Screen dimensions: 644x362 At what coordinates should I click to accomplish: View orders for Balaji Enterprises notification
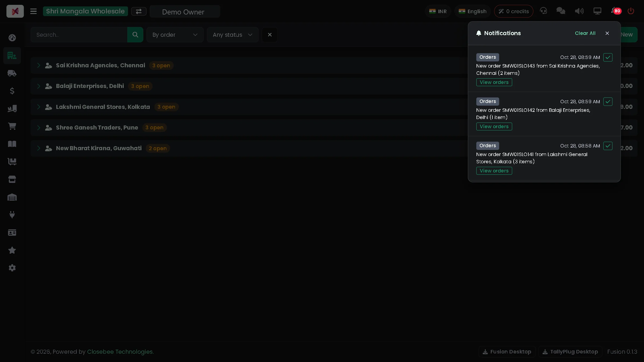[x=494, y=127]
